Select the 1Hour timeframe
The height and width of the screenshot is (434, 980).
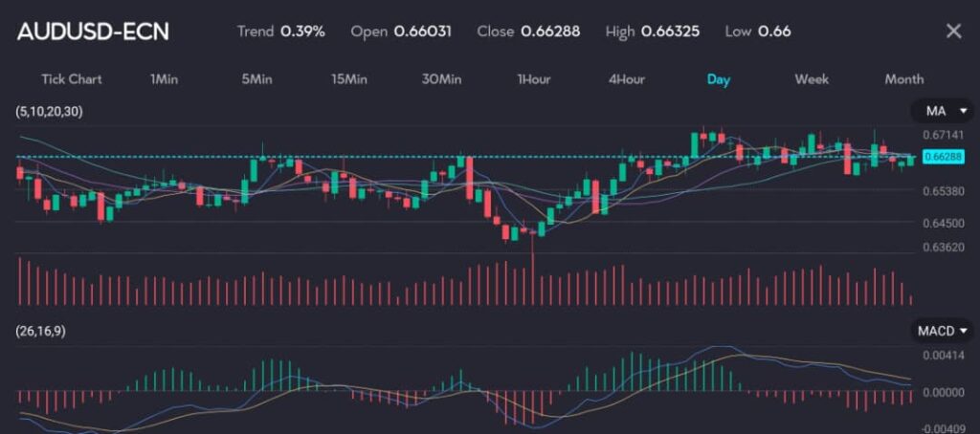[x=533, y=79]
